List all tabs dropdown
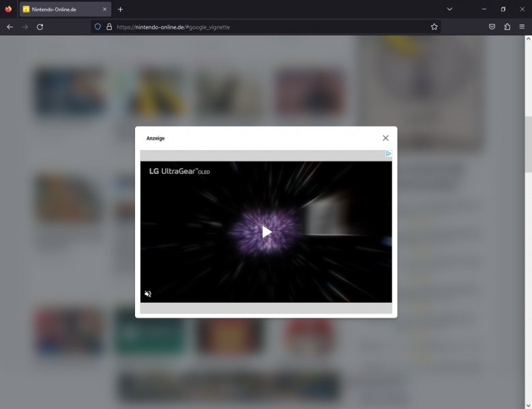Viewport: 532px width, 409px height. 449,9
